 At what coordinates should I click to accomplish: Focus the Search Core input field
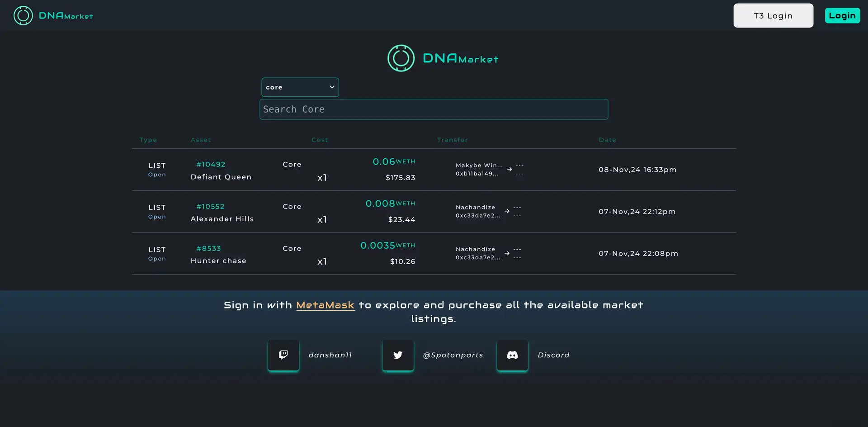(x=434, y=109)
